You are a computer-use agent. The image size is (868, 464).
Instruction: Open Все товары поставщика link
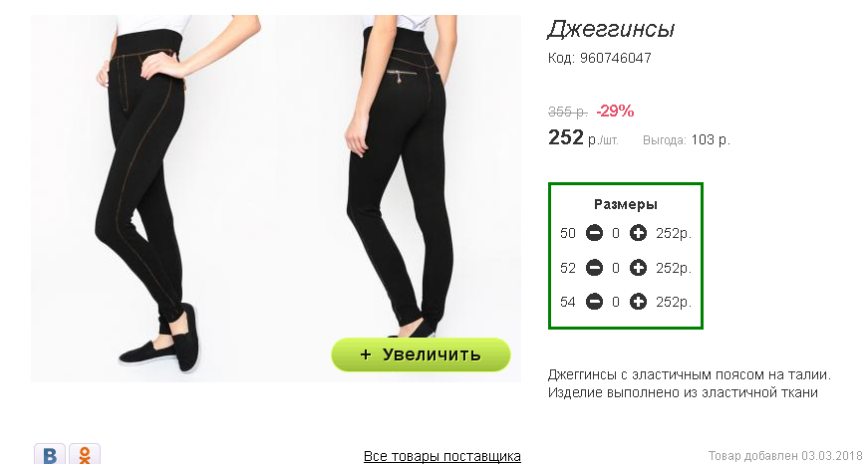pos(441,456)
